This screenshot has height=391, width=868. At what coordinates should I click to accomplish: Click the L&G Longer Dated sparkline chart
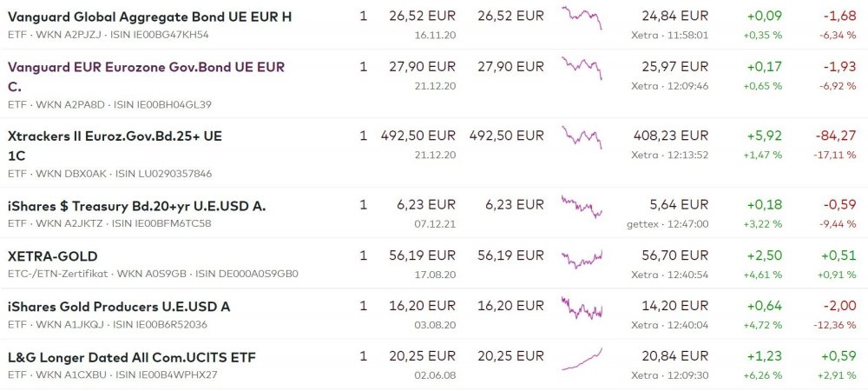tap(582, 358)
